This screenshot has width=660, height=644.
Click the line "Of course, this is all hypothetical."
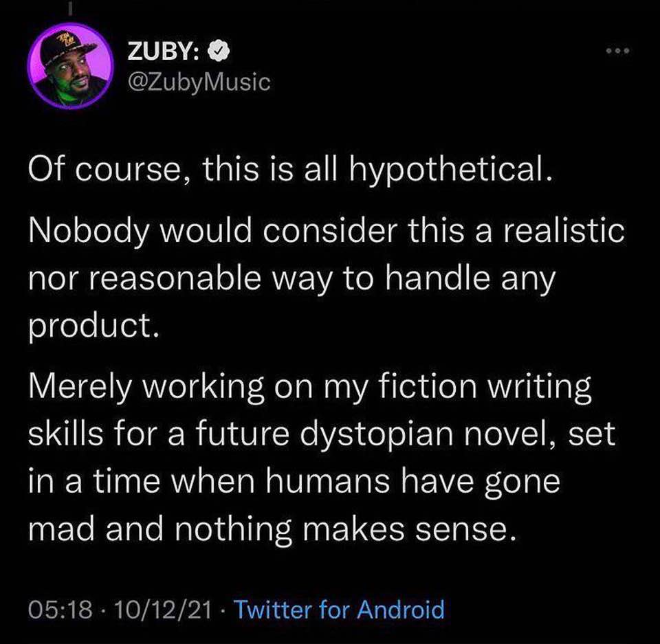[x=289, y=170]
